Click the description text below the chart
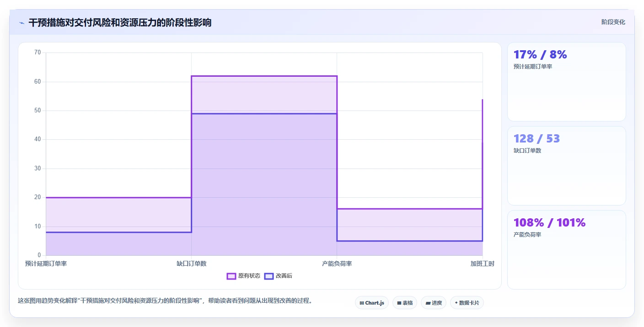Image resolution: width=644 pixels, height=327 pixels. pyautogui.click(x=165, y=301)
